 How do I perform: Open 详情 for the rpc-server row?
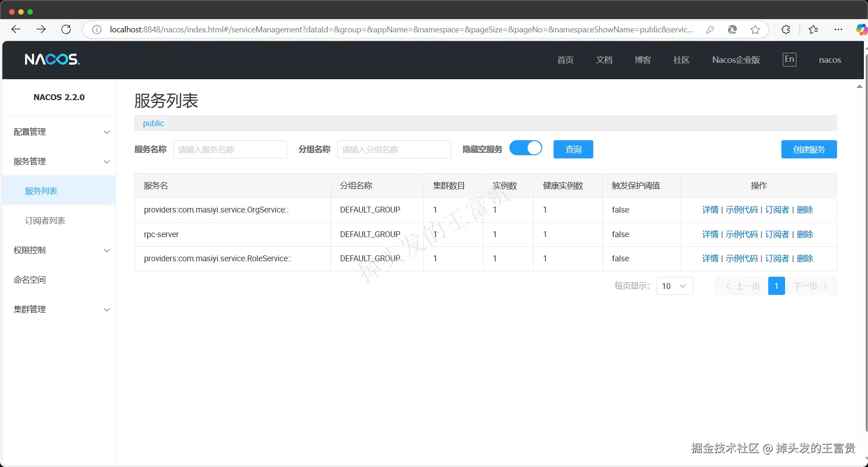pyautogui.click(x=710, y=234)
